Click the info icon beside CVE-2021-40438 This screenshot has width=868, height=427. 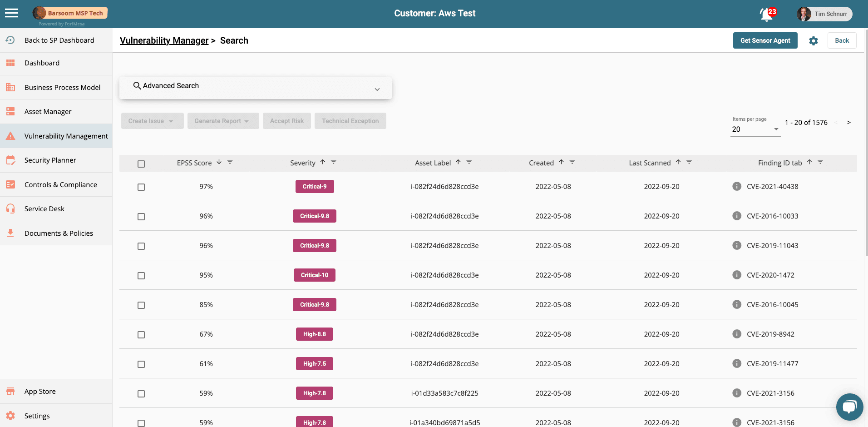[x=736, y=186]
